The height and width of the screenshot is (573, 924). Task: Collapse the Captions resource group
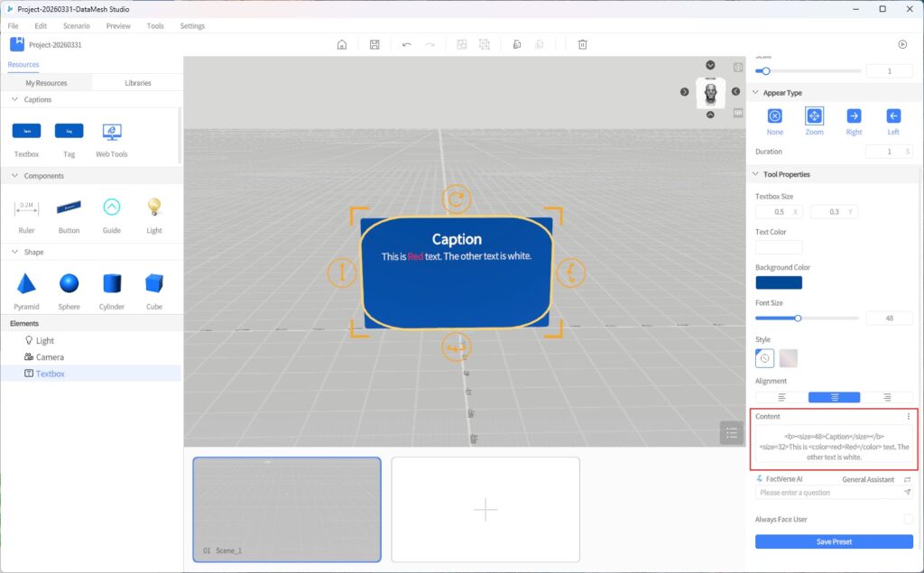pyautogui.click(x=15, y=99)
